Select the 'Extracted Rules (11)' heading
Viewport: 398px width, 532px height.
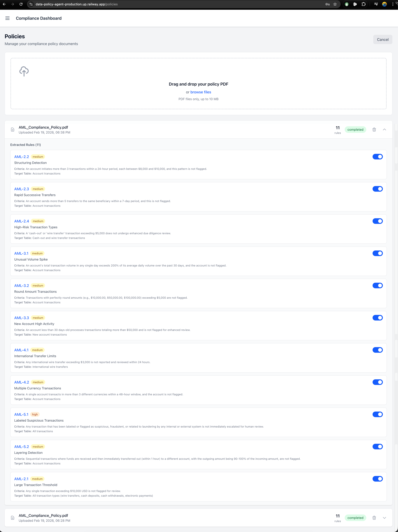click(25, 145)
